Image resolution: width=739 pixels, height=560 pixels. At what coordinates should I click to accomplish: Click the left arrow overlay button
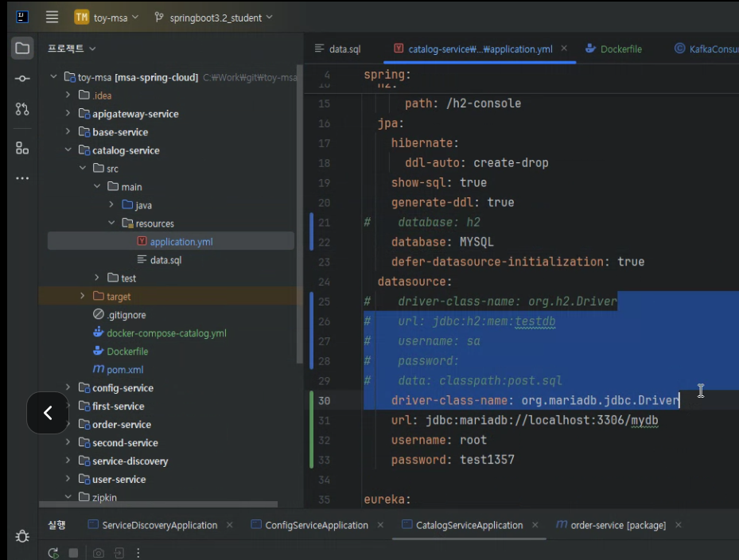(48, 413)
